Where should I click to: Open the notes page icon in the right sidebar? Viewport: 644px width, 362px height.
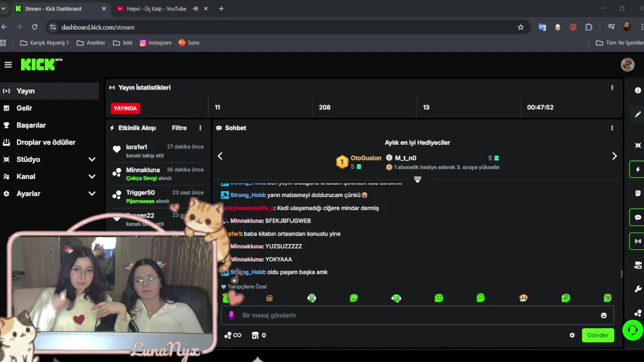click(x=638, y=193)
